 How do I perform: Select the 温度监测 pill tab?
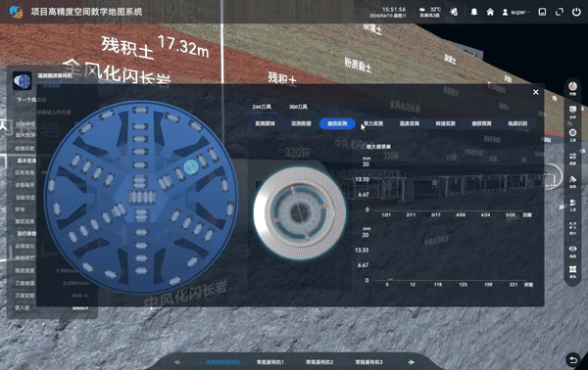409,123
